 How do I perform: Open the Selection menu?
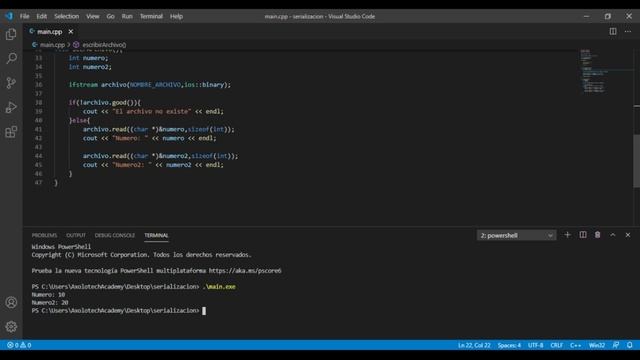pos(67,16)
